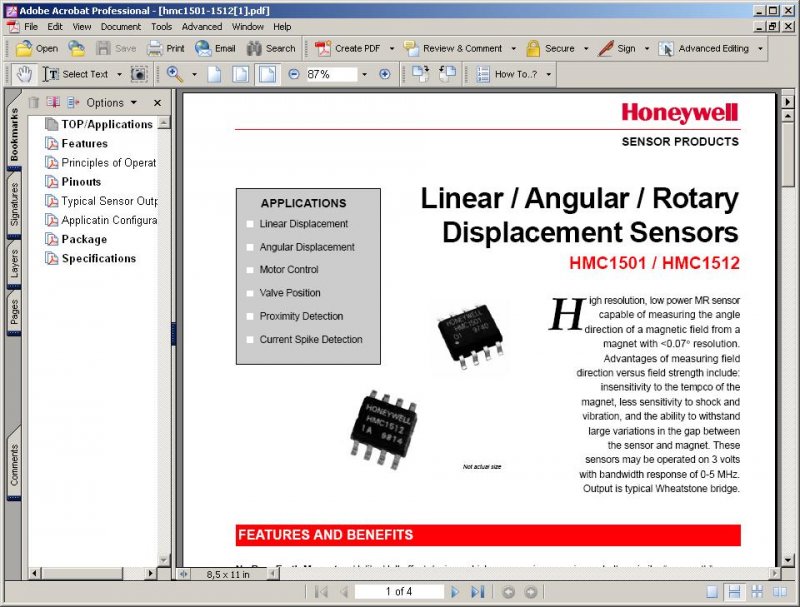Open the Tools menu
The width and height of the screenshot is (800, 607).
[x=161, y=27]
